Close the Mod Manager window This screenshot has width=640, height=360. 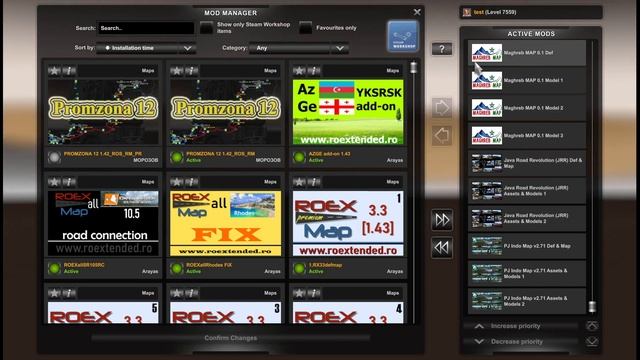(x=417, y=12)
